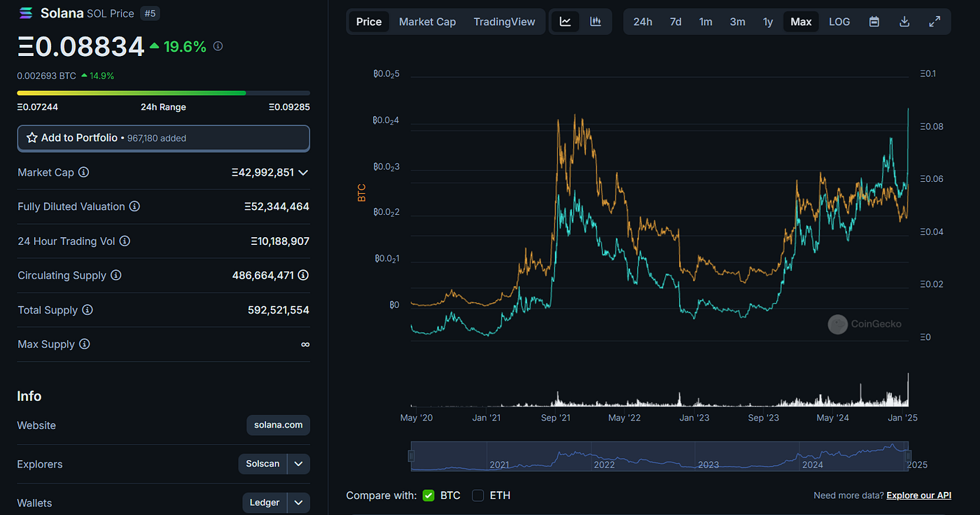Click the Total Supply value 592,521,554
980x515 pixels.
(x=279, y=310)
